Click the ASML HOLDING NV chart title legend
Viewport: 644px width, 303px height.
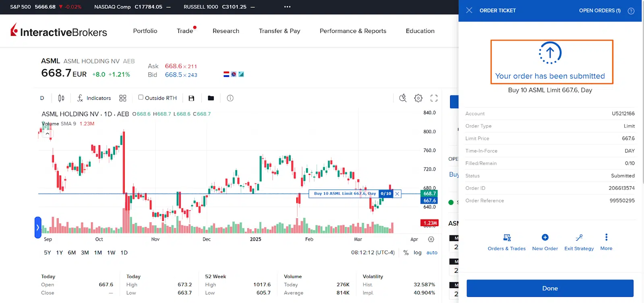pos(85,114)
